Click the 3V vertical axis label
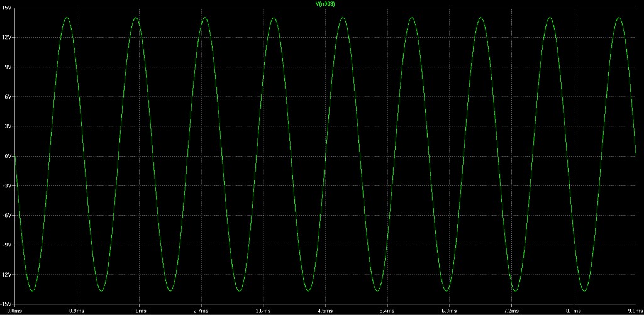The image size is (644, 315). click(x=9, y=126)
